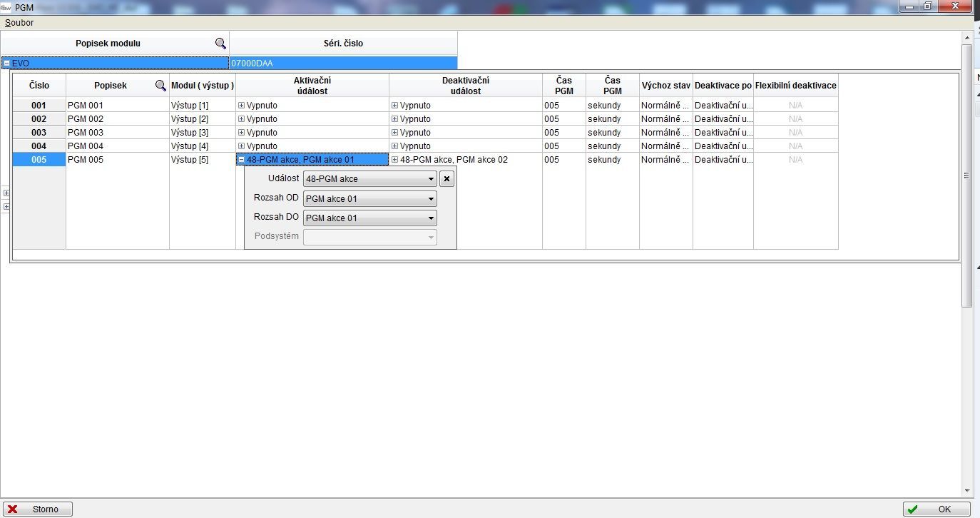
Task: Open the Rozsah OD dropdown
Action: click(431, 199)
